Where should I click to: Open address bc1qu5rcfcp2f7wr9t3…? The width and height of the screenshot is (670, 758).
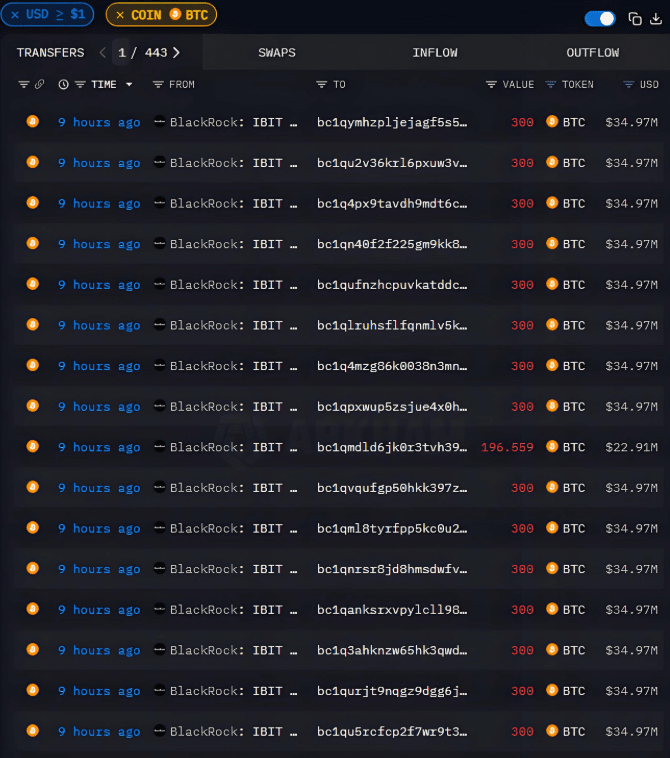(392, 731)
